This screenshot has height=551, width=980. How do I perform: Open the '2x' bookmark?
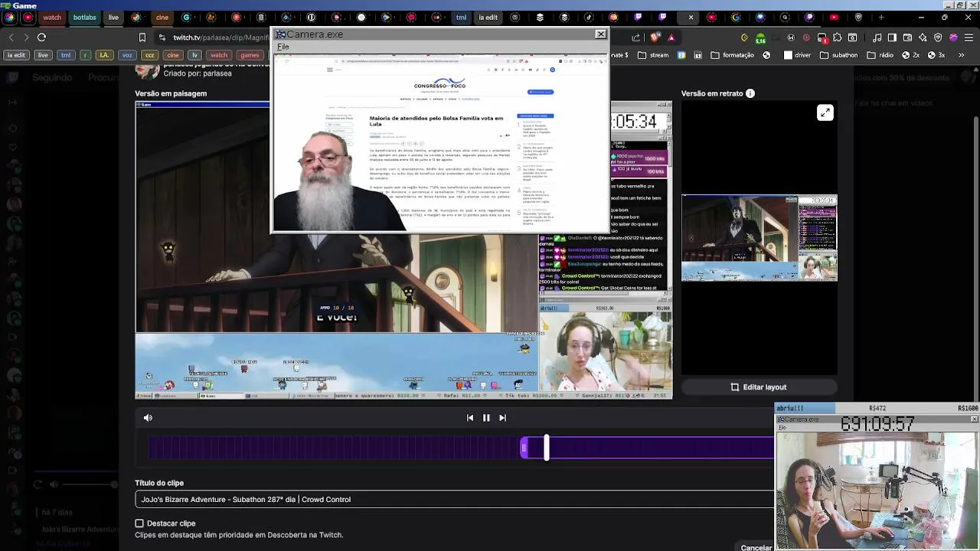tap(911, 55)
